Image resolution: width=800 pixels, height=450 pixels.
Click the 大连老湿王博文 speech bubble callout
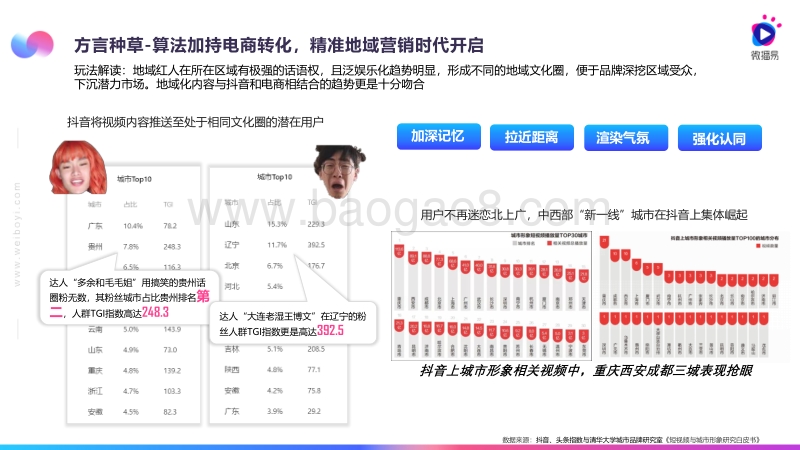(x=293, y=323)
